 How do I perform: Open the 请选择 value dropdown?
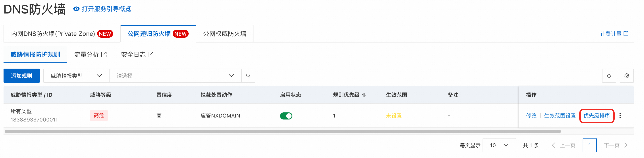click(175, 76)
